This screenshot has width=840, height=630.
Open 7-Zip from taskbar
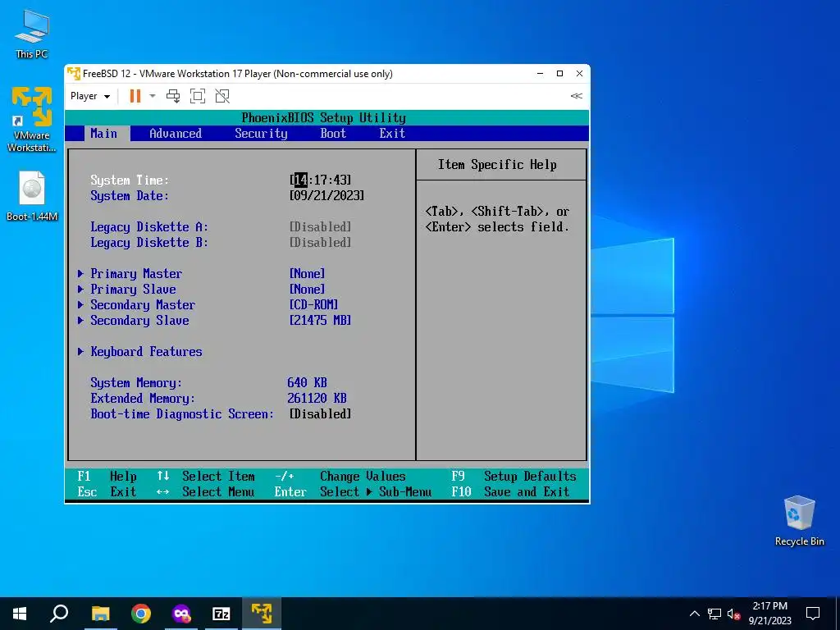(221, 614)
